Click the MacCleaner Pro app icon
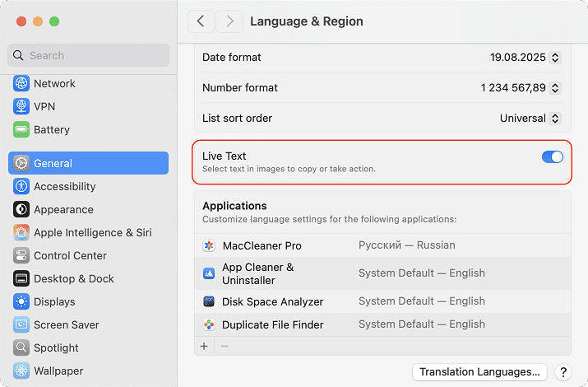Screen dimensions: 588x387 click(x=209, y=245)
